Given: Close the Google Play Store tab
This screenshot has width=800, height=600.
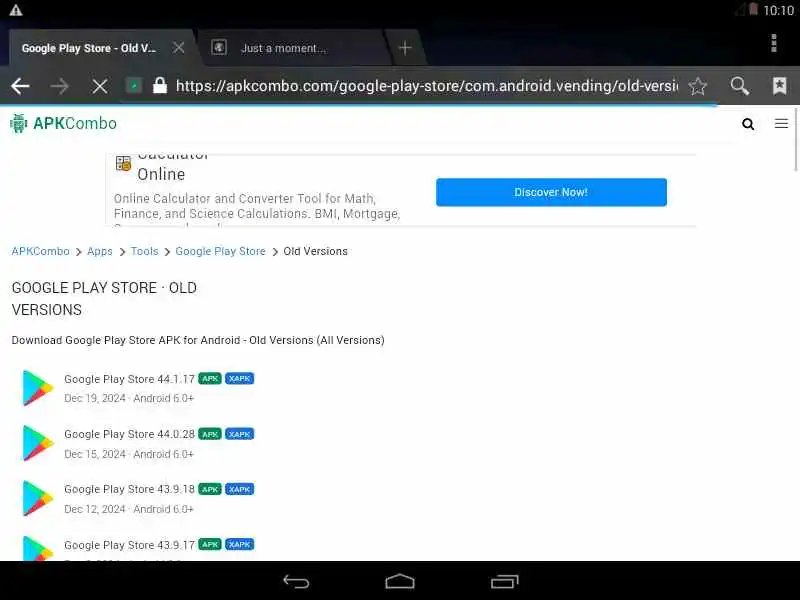Looking at the screenshot, I should [x=179, y=48].
